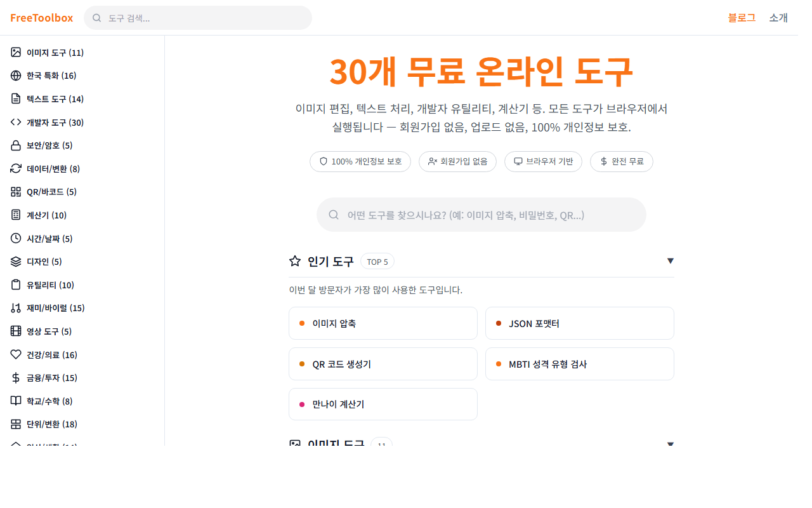Image resolution: width=812 pixels, height=508 pixels.
Task: Select the 영상 도구 film icon
Action: point(15,331)
